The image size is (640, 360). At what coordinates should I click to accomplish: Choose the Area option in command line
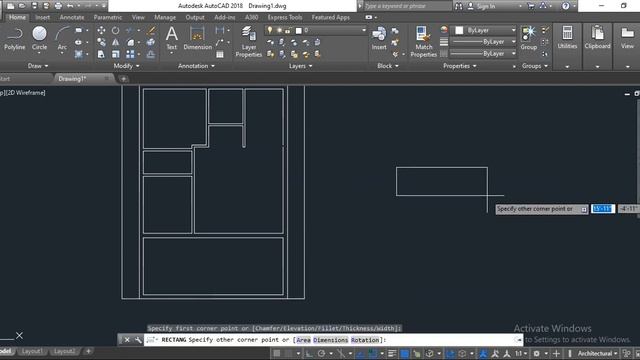303,340
